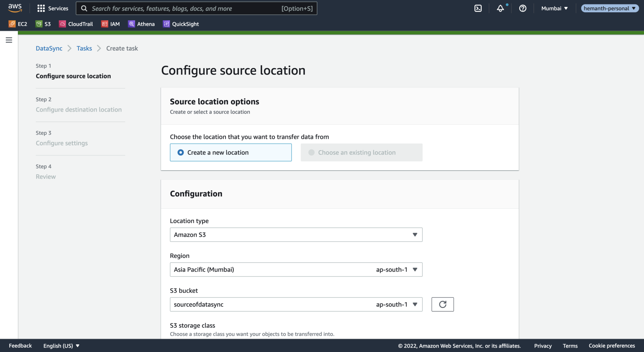Open the hemanth-personal account menu
644x352 pixels.
(609, 8)
